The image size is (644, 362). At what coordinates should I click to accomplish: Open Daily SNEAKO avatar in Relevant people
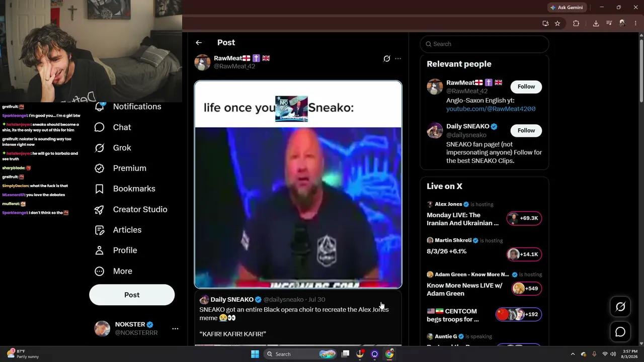[435, 130]
